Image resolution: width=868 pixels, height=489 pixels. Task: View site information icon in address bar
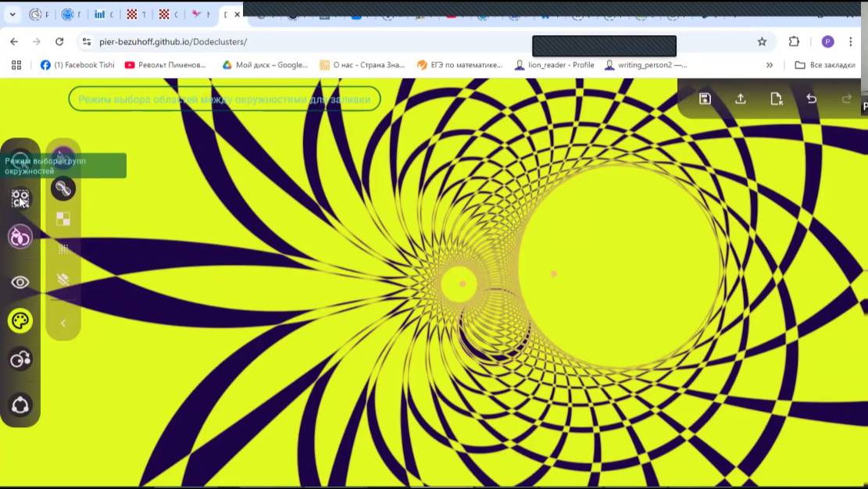point(87,41)
